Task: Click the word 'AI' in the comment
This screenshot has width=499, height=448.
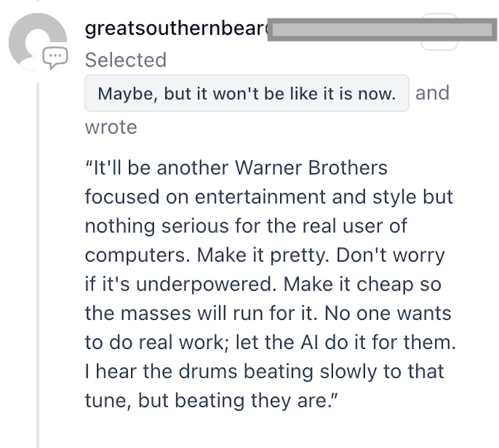Action: pos(309,343)
